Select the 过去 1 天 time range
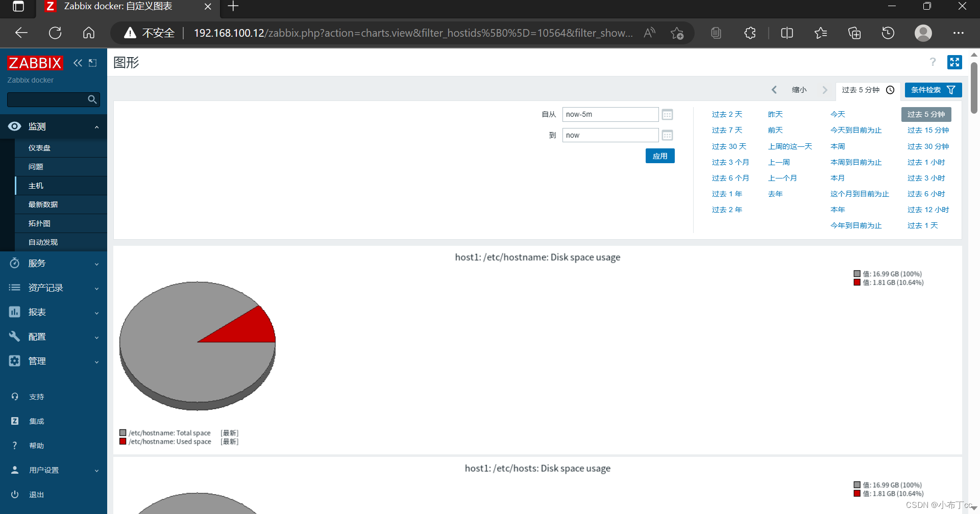980x514 pixels. coord(922,225)
